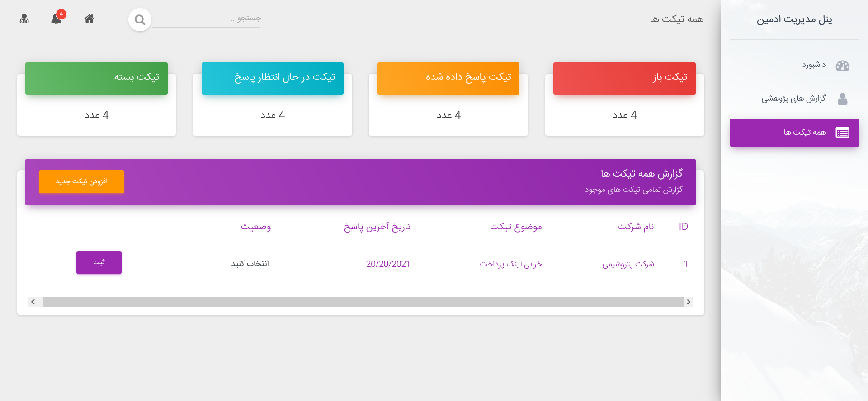Click the موضوع تیکت column header
This screenshot has height=401, width=868.
tap(516, 227)
